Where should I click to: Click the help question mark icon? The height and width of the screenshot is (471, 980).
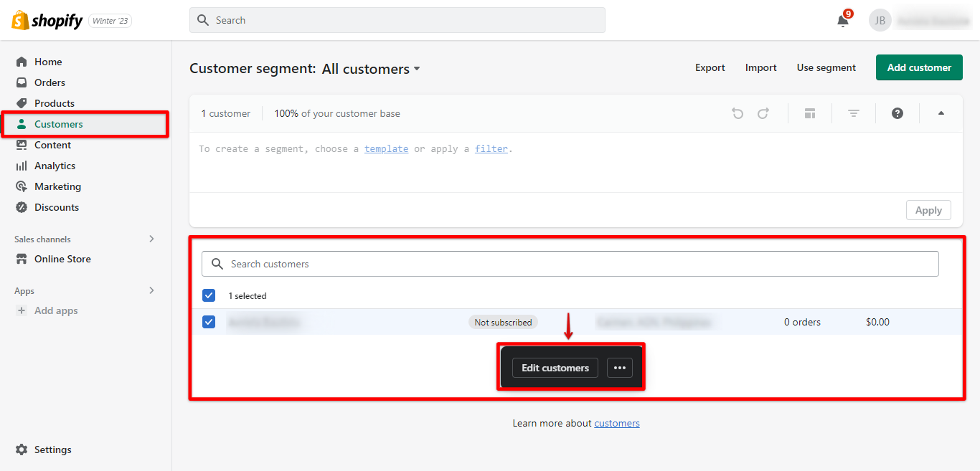click(x=897, y=113)
